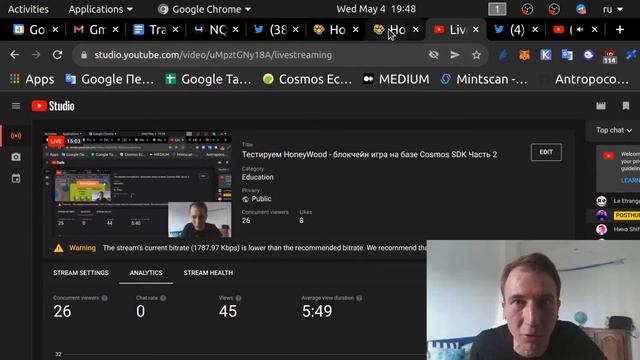Click the EDIT button for the stream
The image size is (640, 360).
[x=546, y=152]
